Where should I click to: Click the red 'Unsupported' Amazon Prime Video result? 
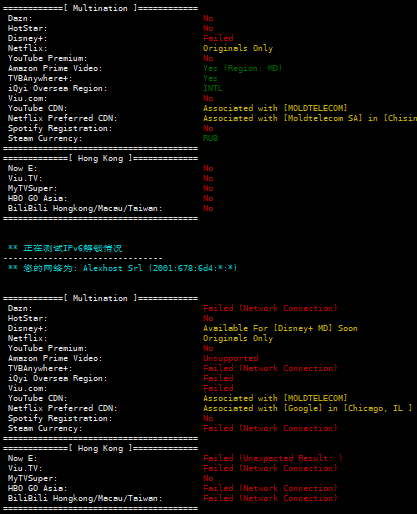pyautogui.click(x=231, y=358)
